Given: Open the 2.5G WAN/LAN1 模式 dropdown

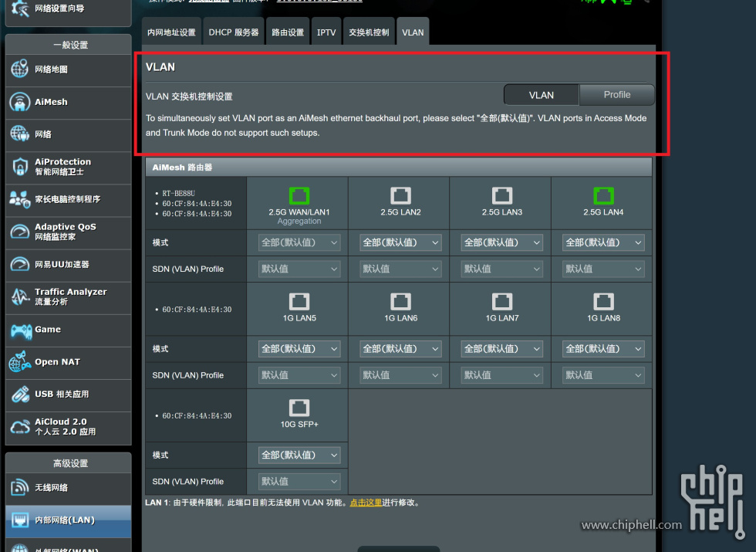Looking at the screenshot, I should (x=299, y=242).
